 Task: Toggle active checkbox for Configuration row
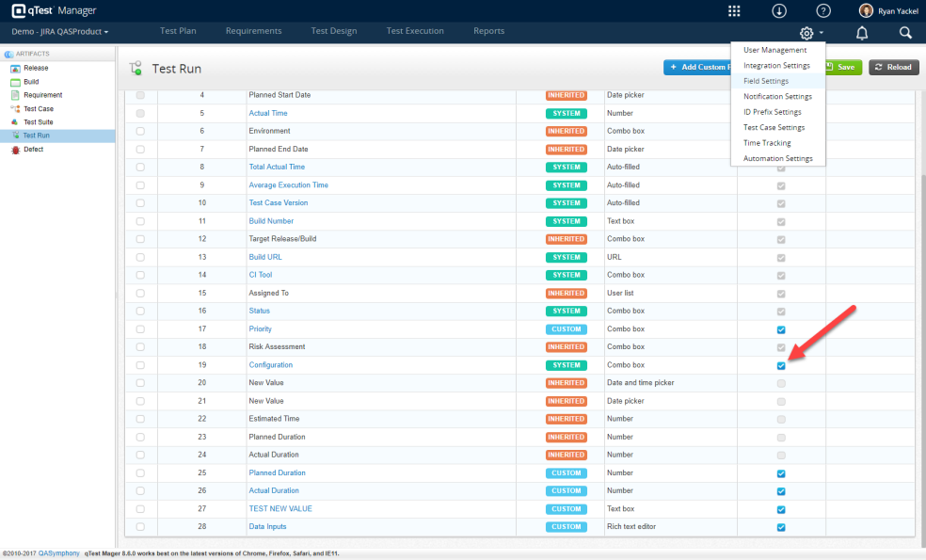point(781,365)
